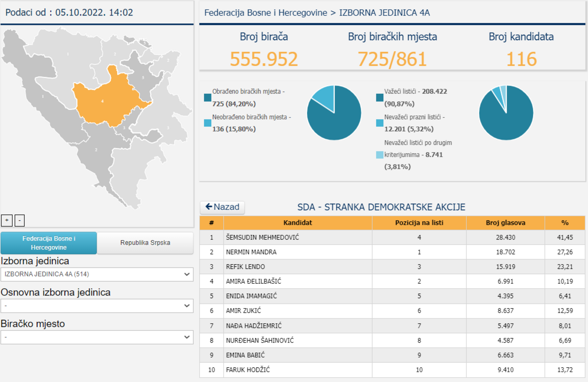Click the polling stations pie chart
The image size is (588, 382).
pyautogui.click(x=334, y=113)
